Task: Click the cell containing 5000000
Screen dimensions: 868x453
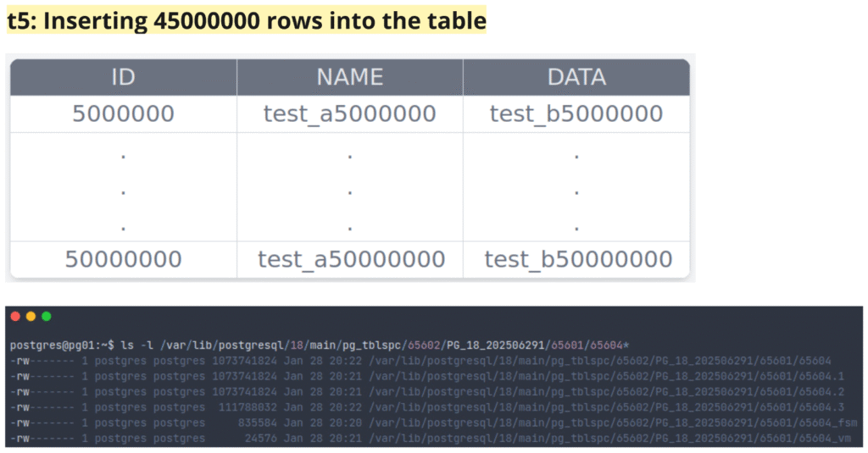Action: [123, 113]
